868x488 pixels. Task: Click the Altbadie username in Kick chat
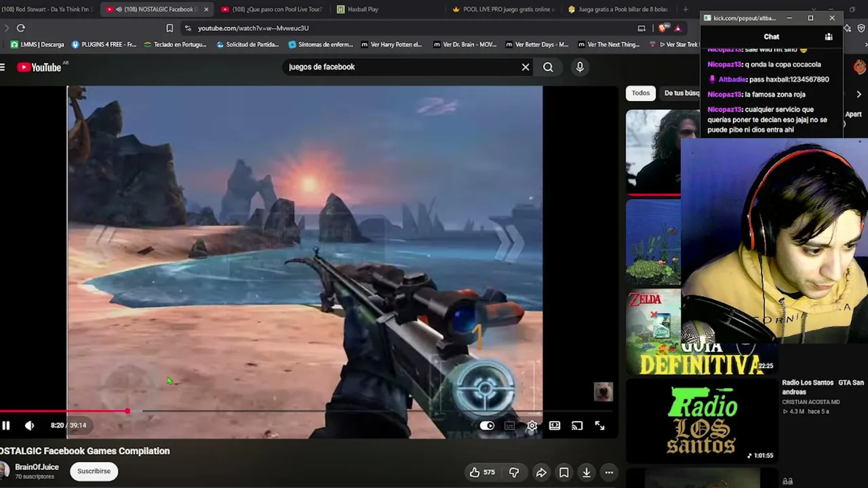point(732,79)
